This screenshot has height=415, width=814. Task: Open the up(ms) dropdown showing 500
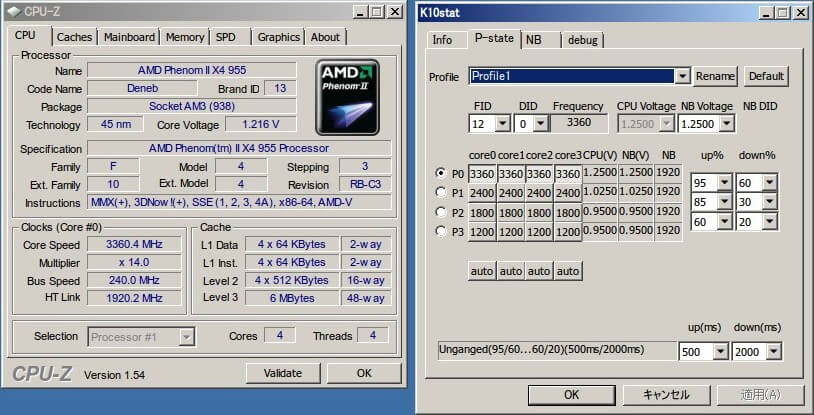point(720,352)
